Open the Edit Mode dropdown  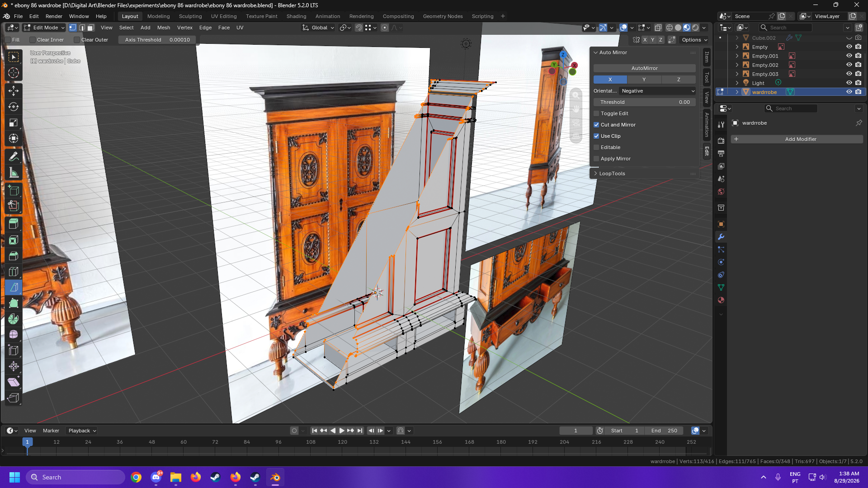[44, 28]
